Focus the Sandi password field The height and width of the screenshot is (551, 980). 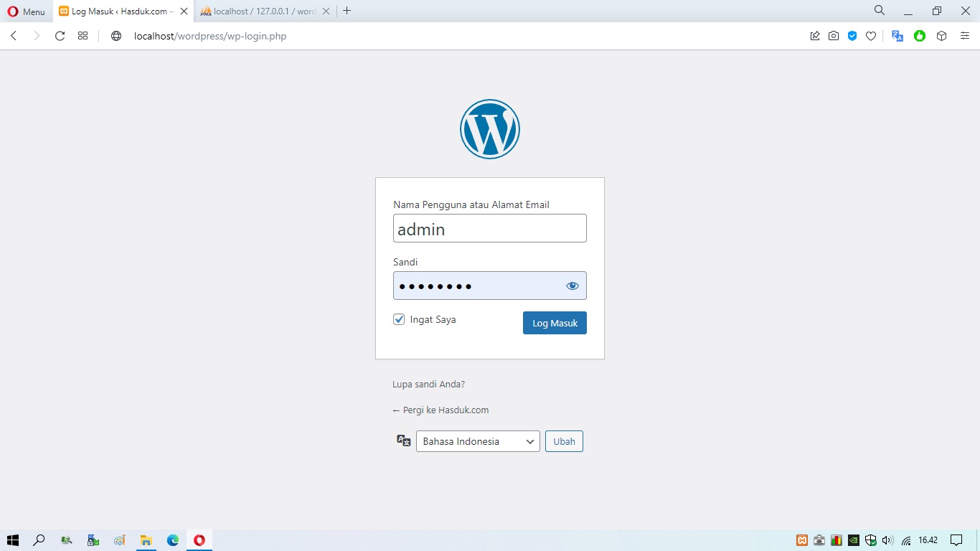coord(490,286)
